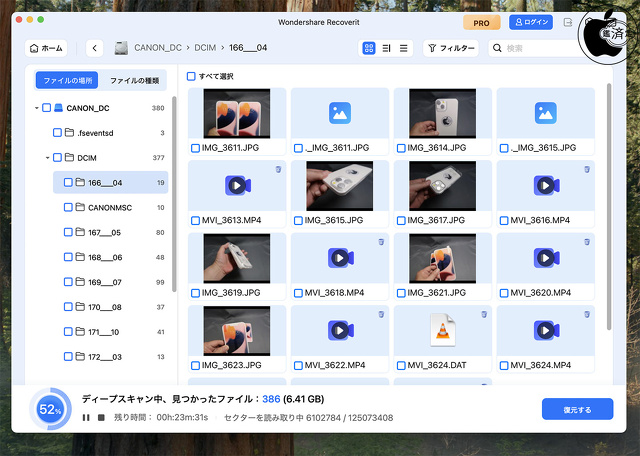
Task: Switch to thumbnail grid view
Action: click(369, 48)
